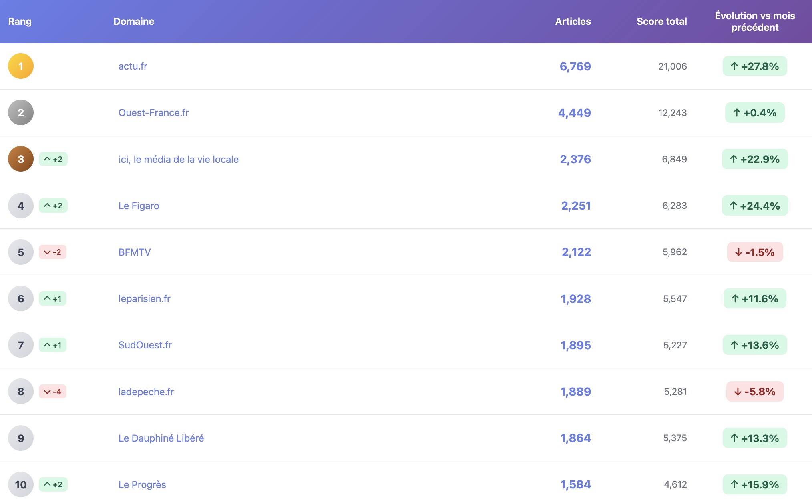Click the Évolution vs mois précédent header

pos(755,21)
